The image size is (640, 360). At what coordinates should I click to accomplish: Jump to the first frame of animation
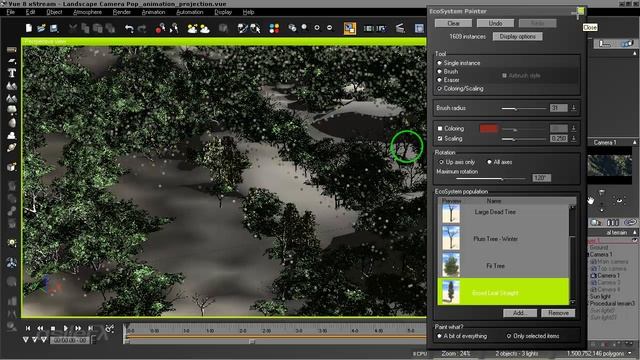tap(28, 328)
